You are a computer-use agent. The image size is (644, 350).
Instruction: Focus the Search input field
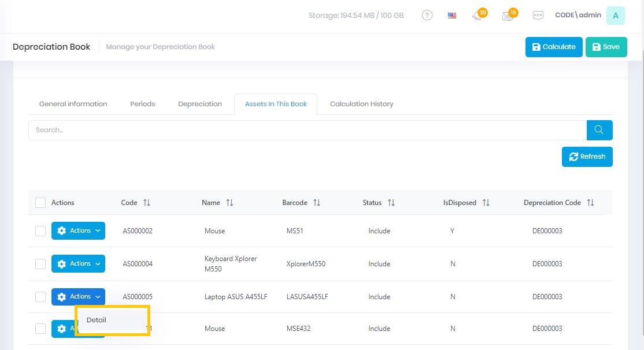[x=306, y=130]
